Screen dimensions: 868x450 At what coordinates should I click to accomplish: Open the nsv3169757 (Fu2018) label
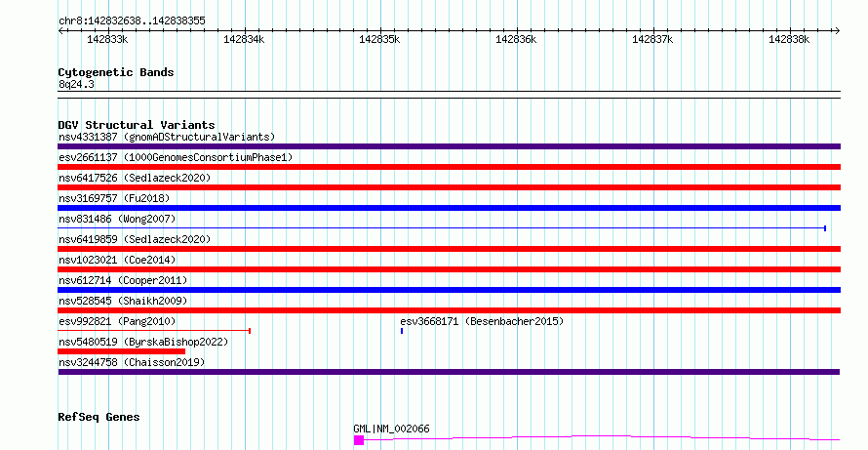coord(114,198)
